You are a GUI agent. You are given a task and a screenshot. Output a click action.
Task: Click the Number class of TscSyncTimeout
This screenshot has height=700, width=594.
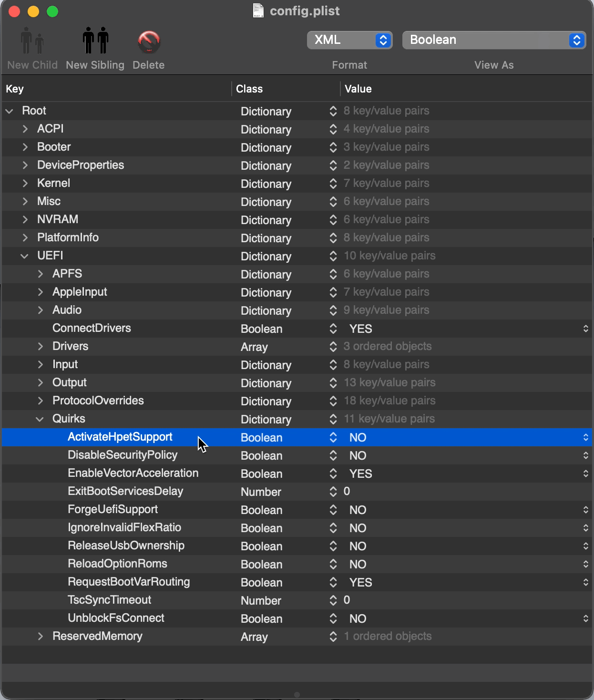(x=261, y=601)
